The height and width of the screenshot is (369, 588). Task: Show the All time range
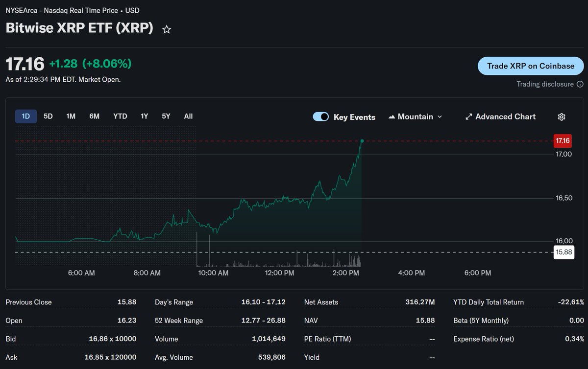[x=188, y=116]
